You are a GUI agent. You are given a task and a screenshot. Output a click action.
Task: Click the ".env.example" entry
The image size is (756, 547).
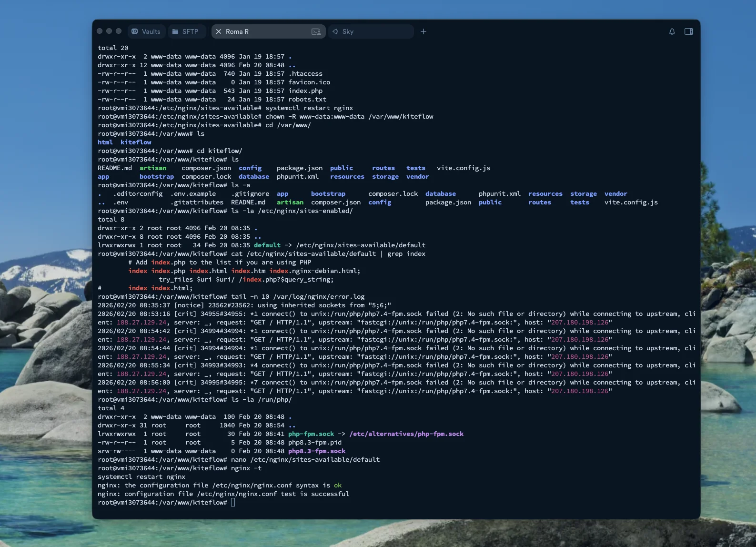(193, 193)
